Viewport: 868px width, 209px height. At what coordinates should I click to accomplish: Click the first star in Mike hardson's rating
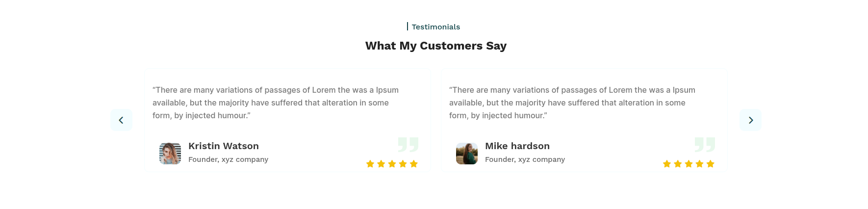667,164
